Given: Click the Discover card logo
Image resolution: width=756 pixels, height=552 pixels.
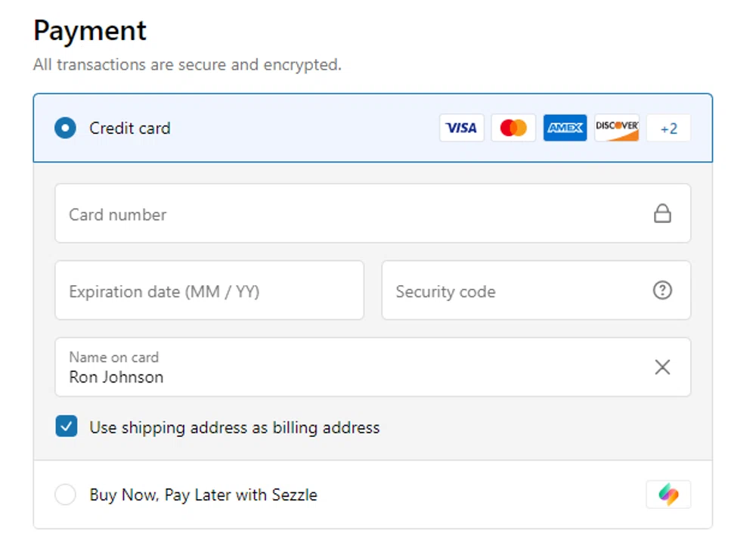Looking at the screenshot, I should [x=617, y=128].
